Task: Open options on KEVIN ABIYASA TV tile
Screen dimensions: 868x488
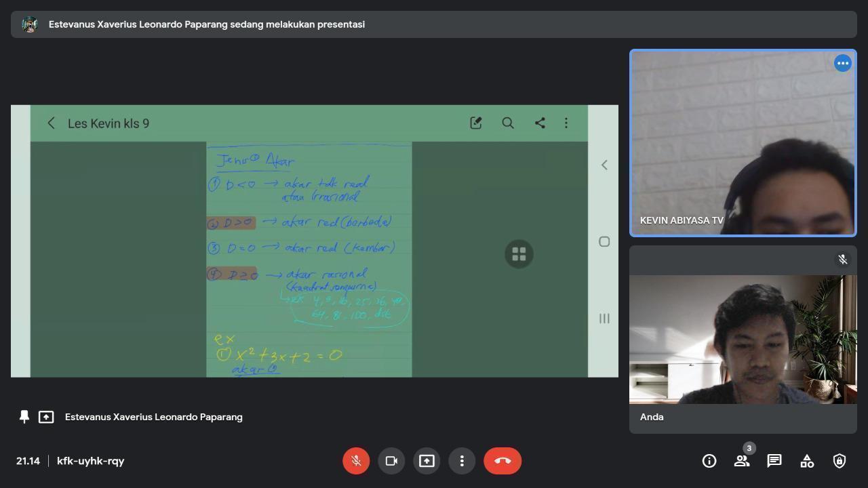Action: (843, 63)
